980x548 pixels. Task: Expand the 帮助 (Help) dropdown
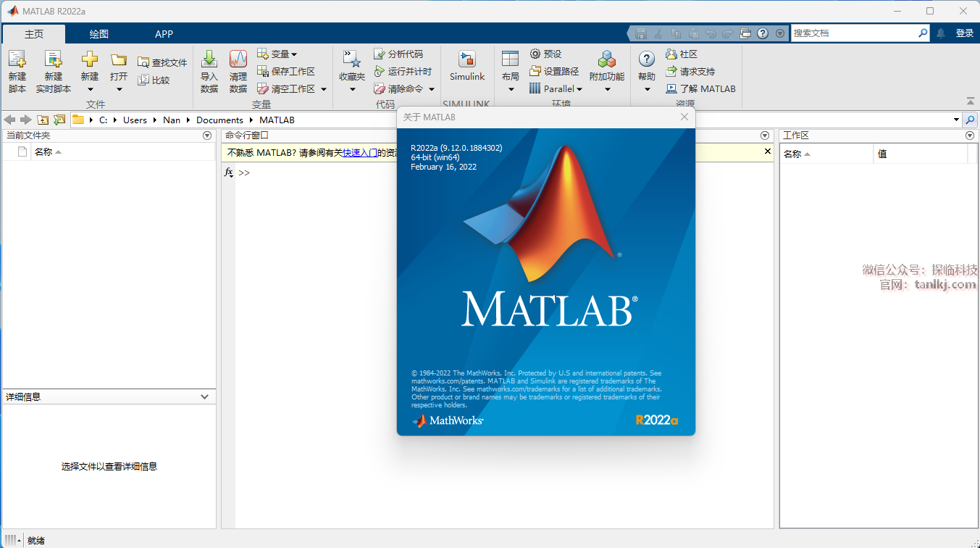(x=647, y=90)
